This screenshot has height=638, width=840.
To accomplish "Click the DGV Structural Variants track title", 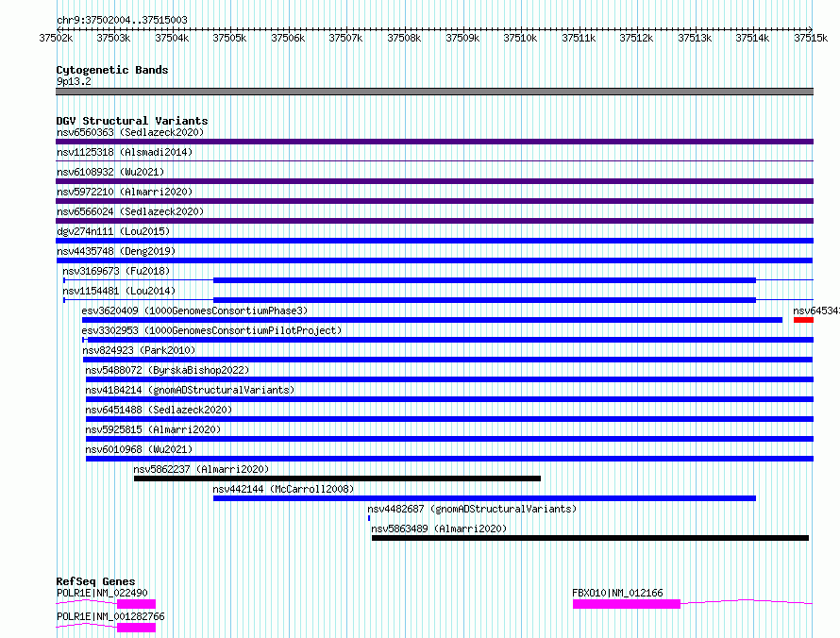I will 132,121.
